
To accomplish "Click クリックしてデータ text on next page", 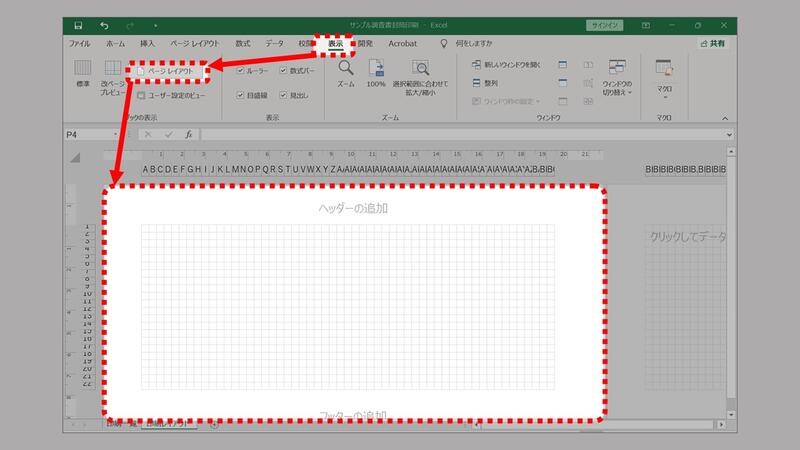I will click(687, 237).
